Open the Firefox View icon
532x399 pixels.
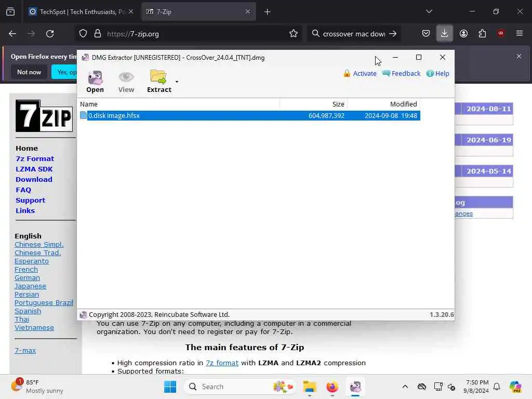pos(10,12)
